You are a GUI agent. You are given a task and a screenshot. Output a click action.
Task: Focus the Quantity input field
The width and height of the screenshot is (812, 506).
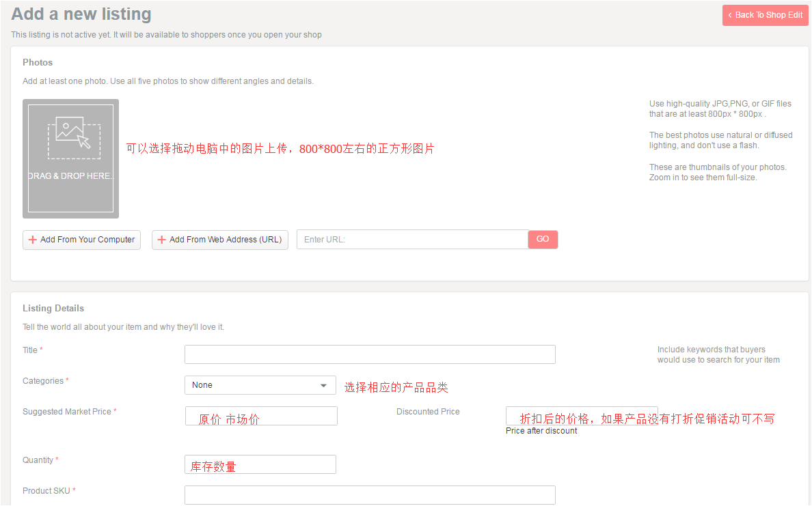[260, 464]
